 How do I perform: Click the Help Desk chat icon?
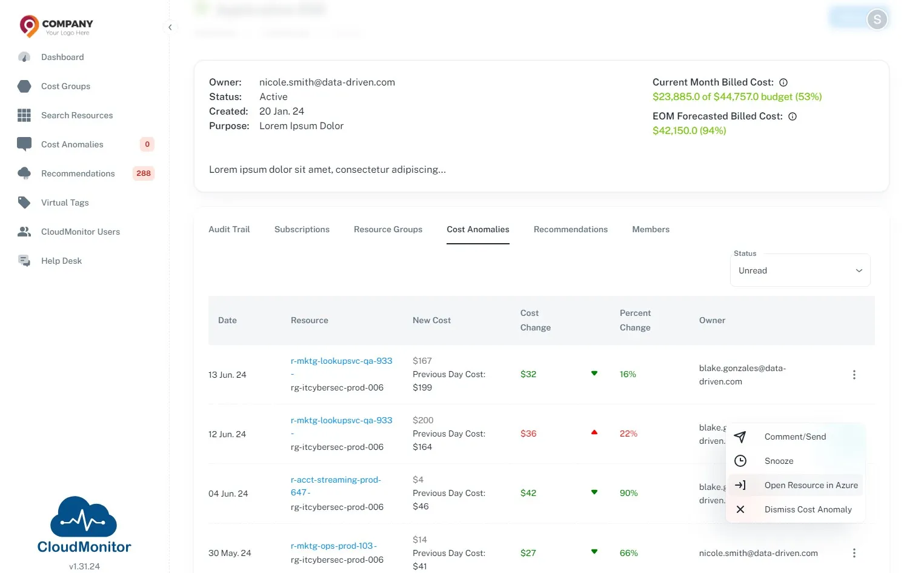(x=24, y=261)
